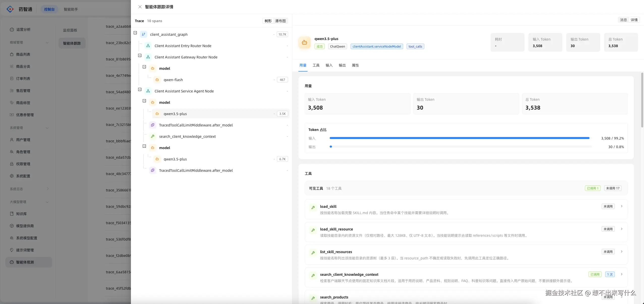Click the 优惠券管理 icon

12,115
